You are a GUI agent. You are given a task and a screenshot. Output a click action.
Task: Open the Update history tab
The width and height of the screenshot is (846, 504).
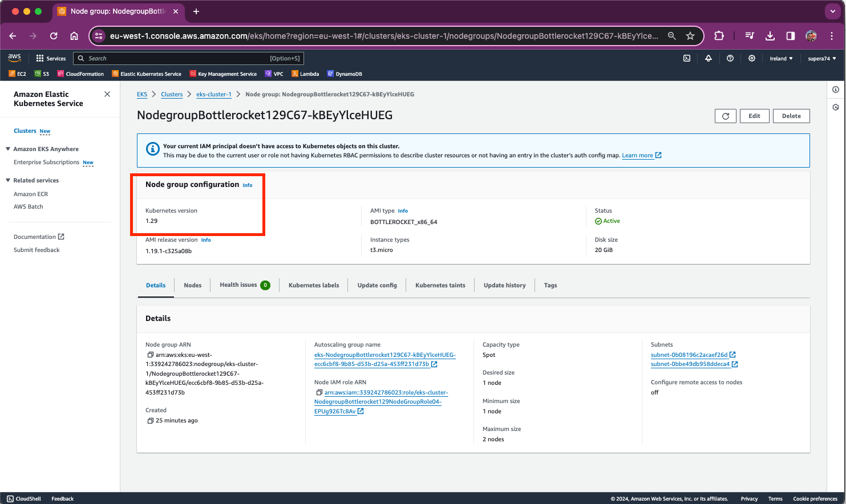pos(505,285)
